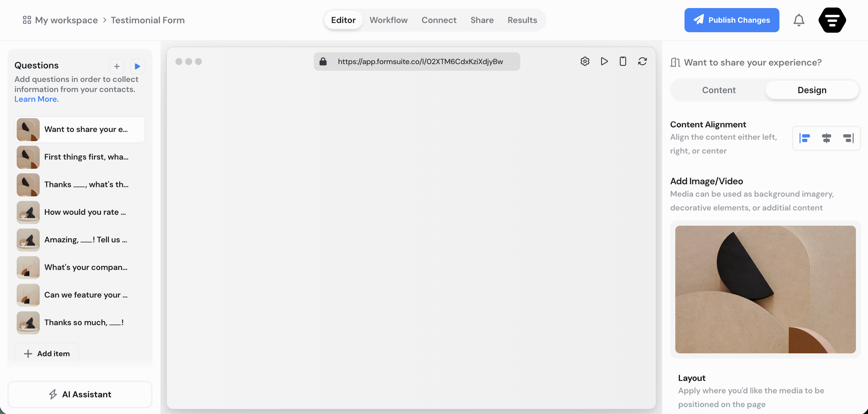The width and height of the screenshot is (868, 414).
Task: Switch to mobile device preview icon
Action: pyautogui.click(x=623, y=61)
